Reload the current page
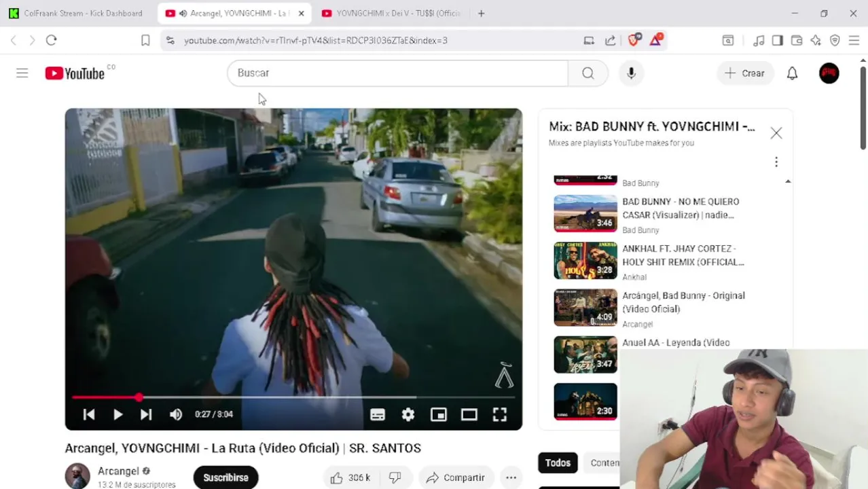This screenshot has width=868, height=489. 51,41
